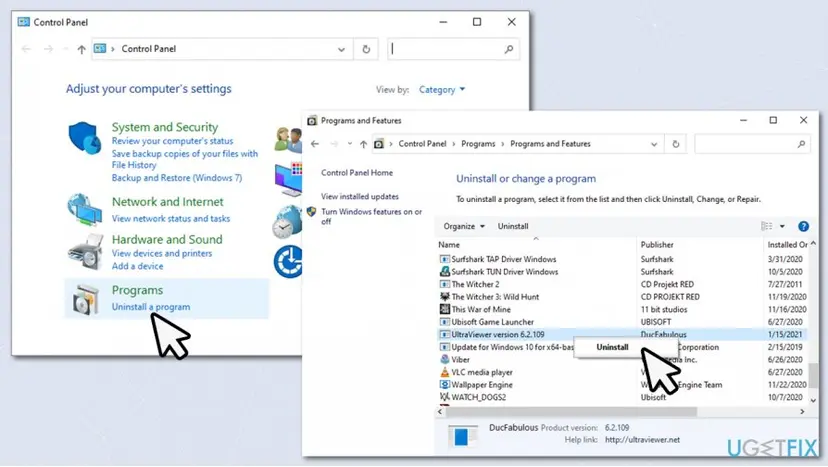Click Ease of Access icon in Control Panel
828x467 pixels.
click(x=288, y=261)
